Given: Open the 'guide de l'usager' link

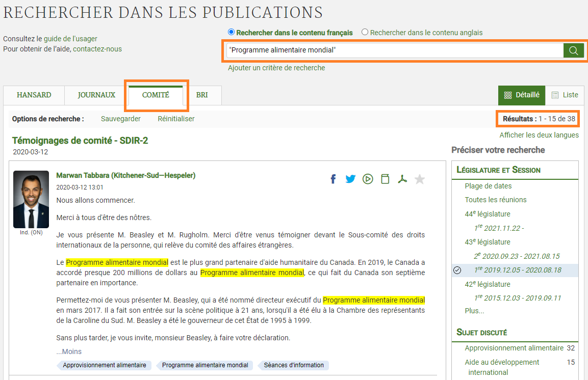Looking at the screenshot, I should tap(70, 39).
